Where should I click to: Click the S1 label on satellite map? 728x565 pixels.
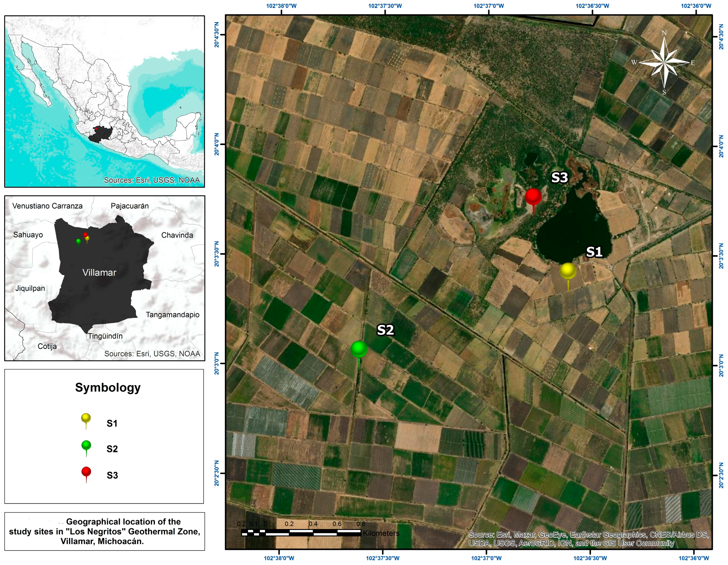click(594, 252)
